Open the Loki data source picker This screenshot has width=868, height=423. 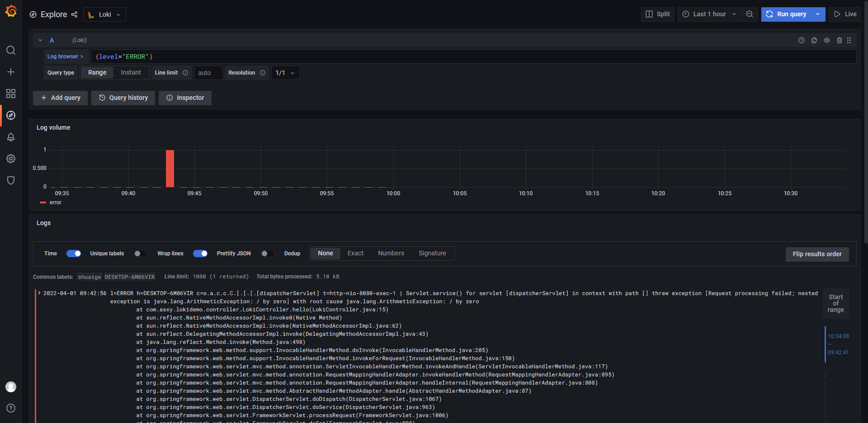tap(104, 14)
